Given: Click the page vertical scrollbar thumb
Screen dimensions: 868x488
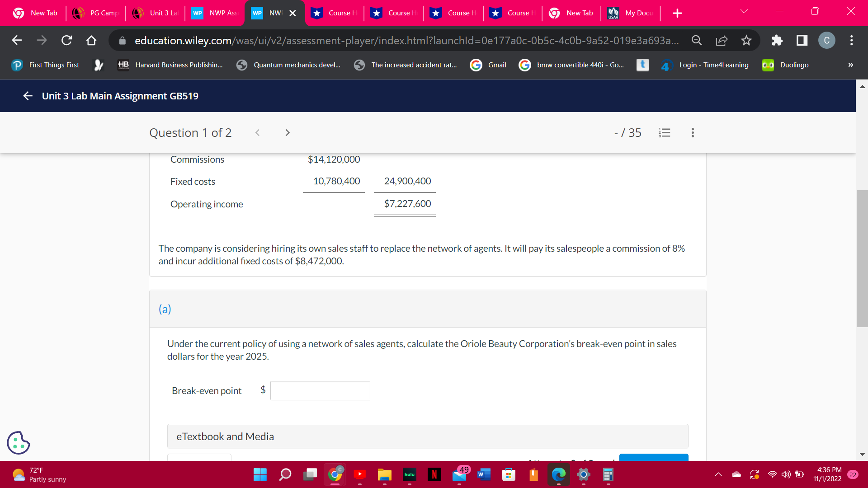Looking at the screenshot, I should point(862,258).
